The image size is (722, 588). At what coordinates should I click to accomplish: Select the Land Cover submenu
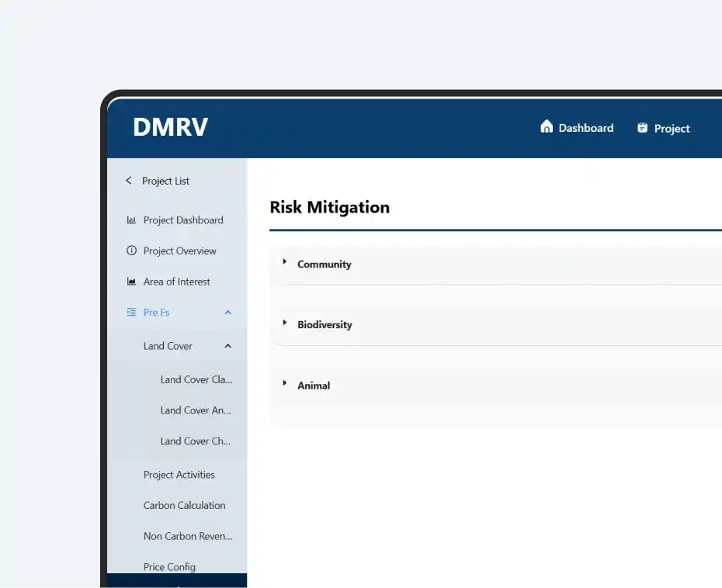168,346
